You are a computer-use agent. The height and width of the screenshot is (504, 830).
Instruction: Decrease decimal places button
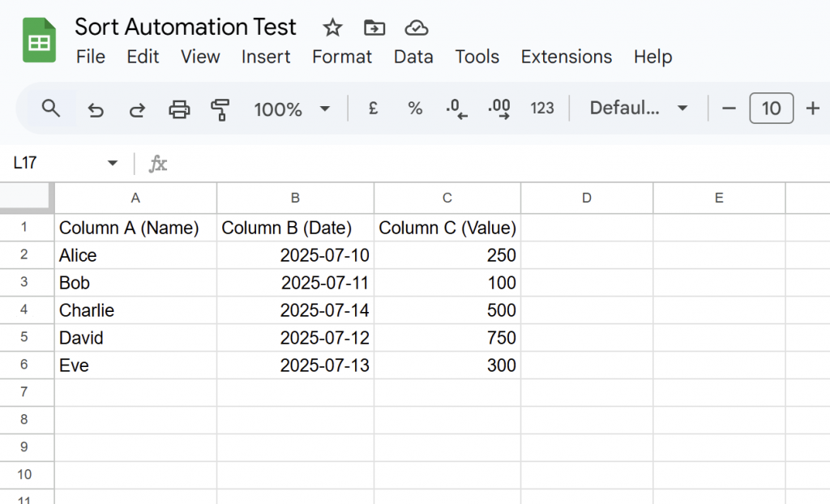click(x=457, y=109)
